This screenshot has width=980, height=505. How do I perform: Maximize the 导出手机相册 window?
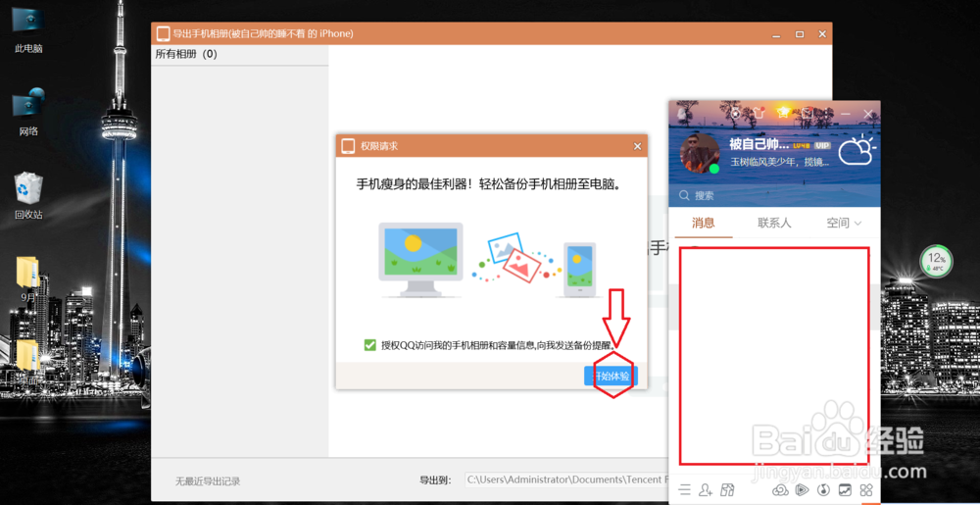coord(800,34)
